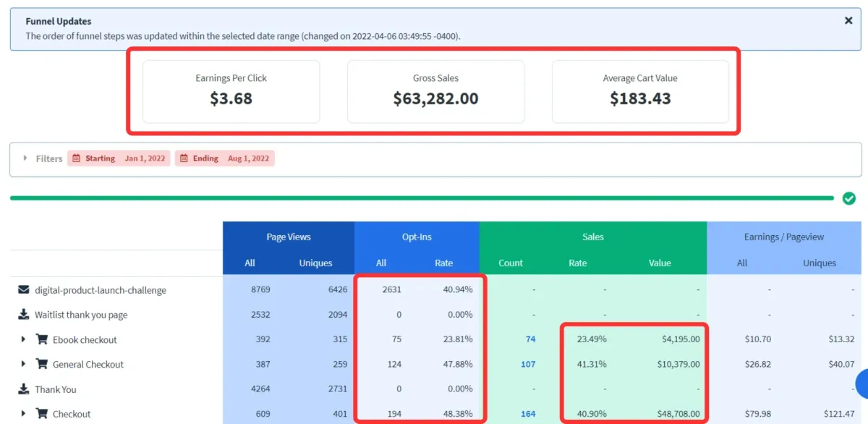
Task: Click the blue floating circle button at right edge
Action: click(861, 383)
